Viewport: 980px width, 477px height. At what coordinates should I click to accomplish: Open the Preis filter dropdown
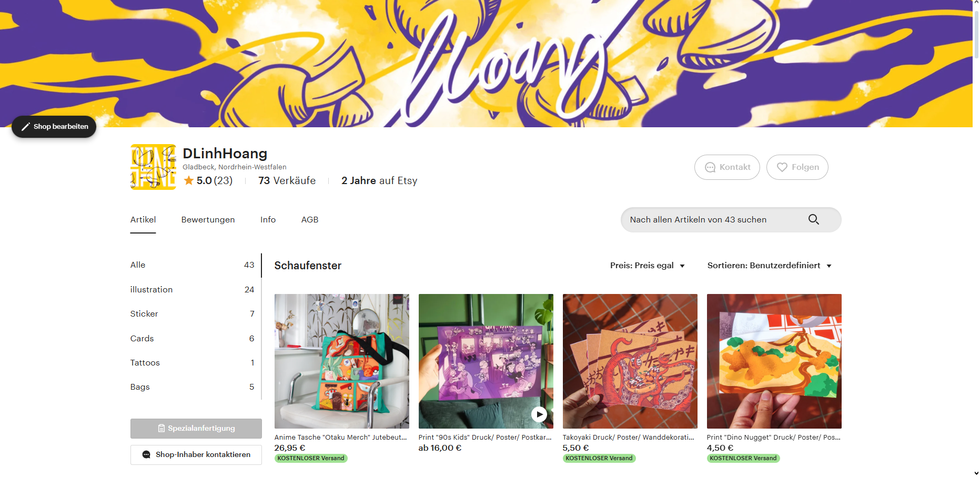pos(647,266)
